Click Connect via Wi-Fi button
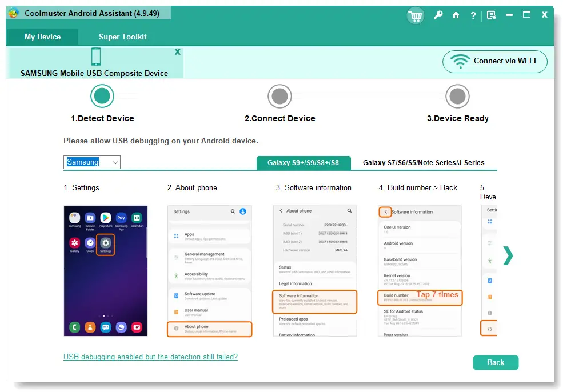 pyautogui.click(x=495, y=61)
